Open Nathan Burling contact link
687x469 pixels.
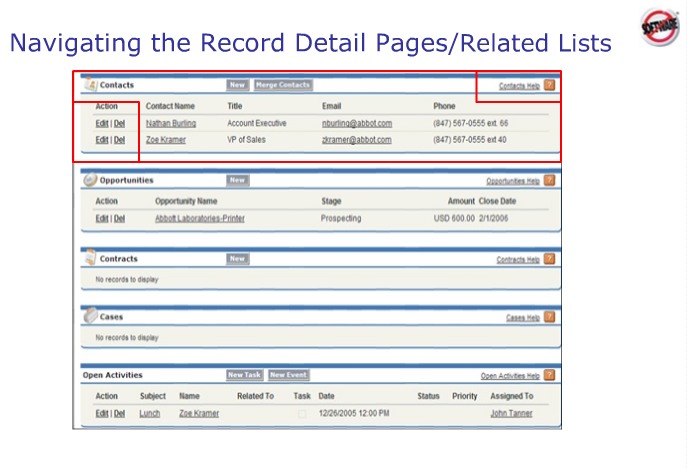[x=171, y=123]
